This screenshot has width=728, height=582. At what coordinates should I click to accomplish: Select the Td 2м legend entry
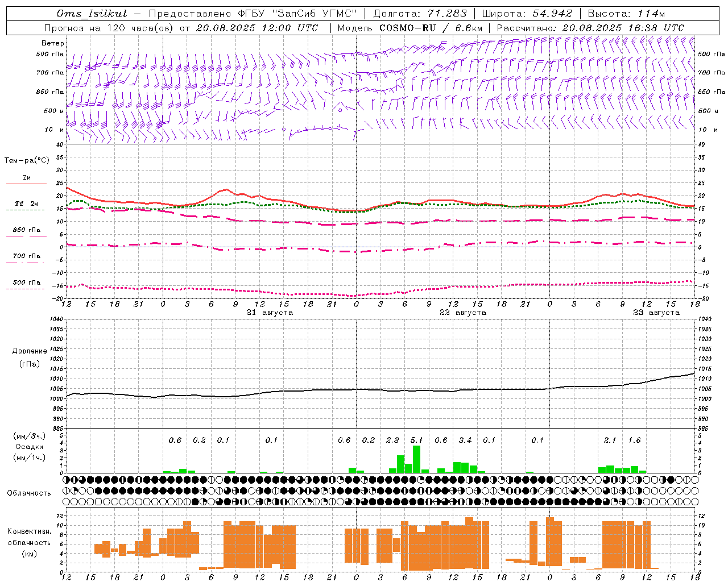click(27, 203)
